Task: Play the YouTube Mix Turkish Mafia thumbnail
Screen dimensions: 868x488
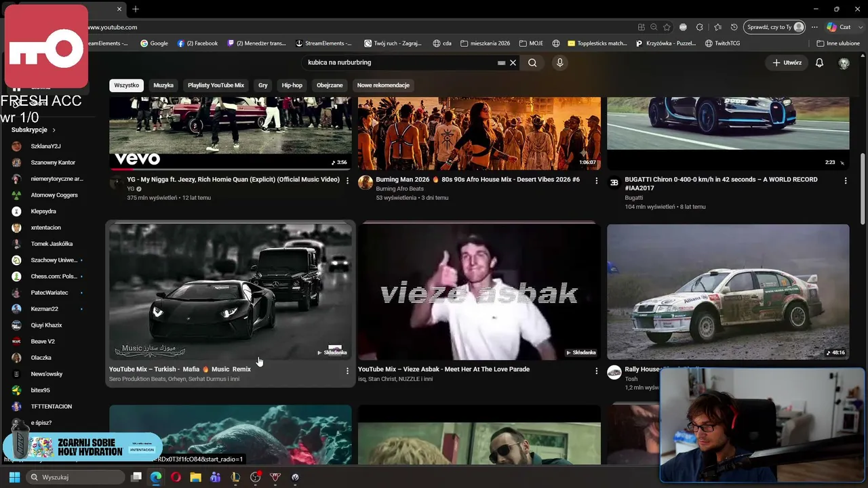Action: [231, 292]
